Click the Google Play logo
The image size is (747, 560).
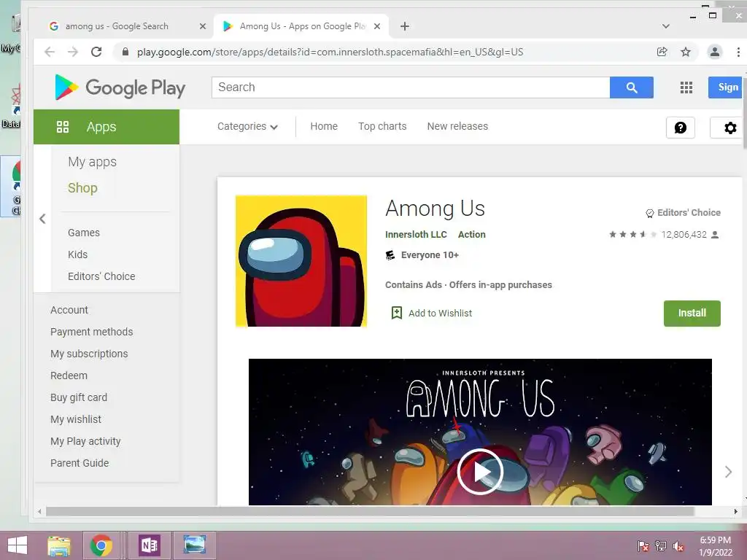click(x=120, y=87)
